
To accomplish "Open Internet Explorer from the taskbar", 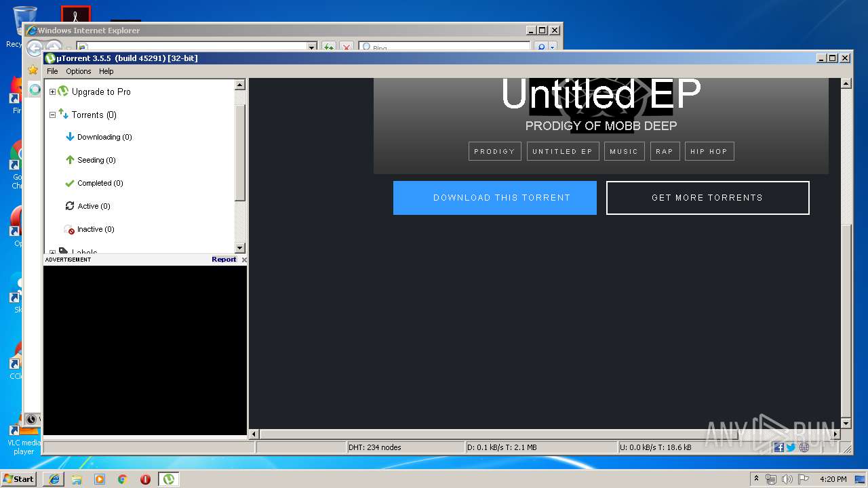I will click(54, 479).
